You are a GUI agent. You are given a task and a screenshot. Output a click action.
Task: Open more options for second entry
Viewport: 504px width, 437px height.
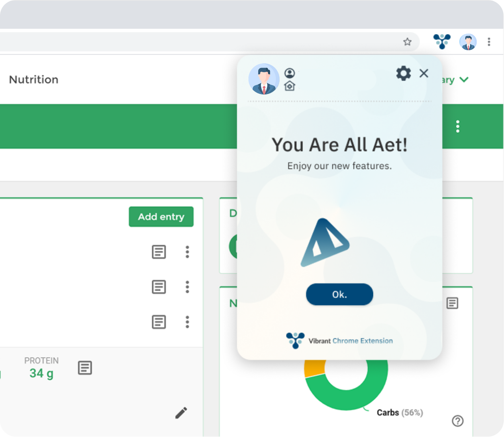coord(188,287)
